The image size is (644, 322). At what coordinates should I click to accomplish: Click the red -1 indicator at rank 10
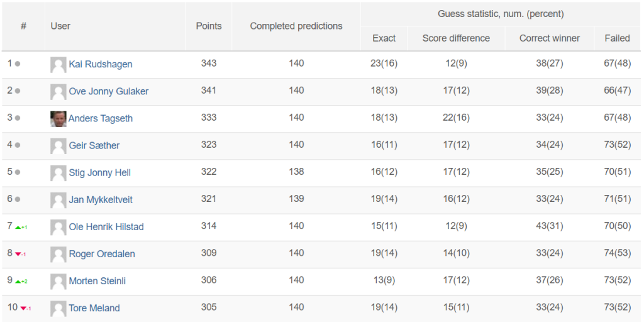click(28, 308)
